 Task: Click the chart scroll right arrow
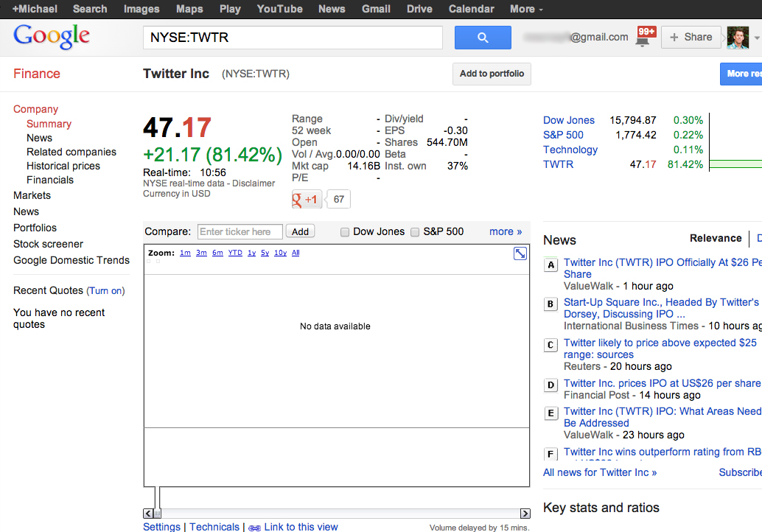525,514
